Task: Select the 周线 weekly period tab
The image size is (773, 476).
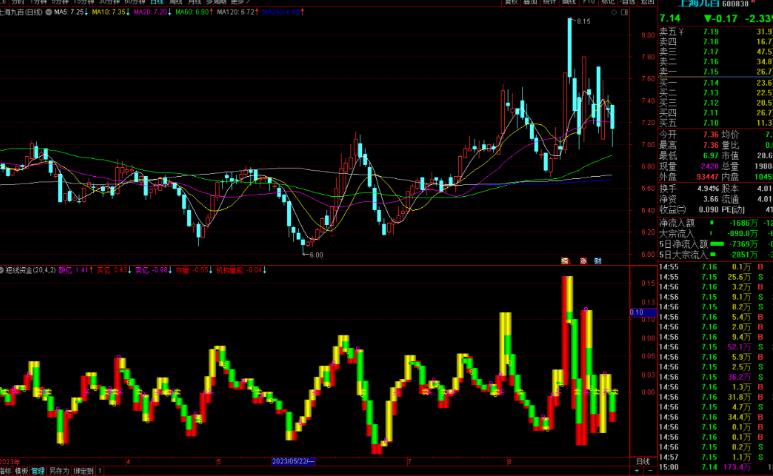Action: [x=176, y=2]
